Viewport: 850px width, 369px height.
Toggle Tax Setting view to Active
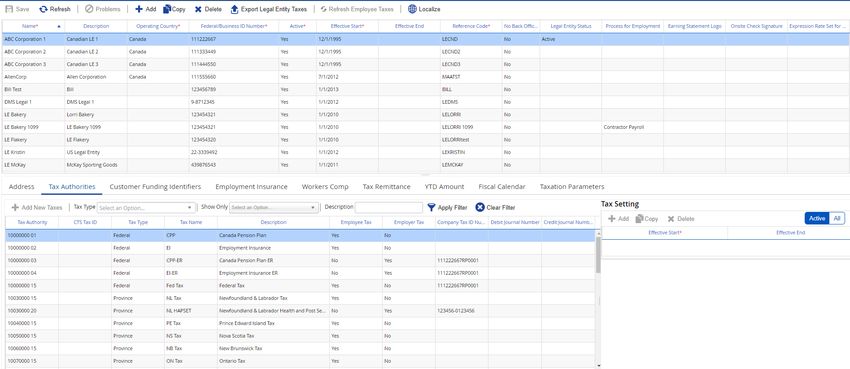pyautogui.click(x=817, y=218)
